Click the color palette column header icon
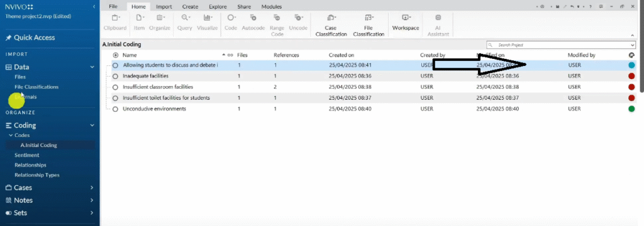 (x=631, y=55)
